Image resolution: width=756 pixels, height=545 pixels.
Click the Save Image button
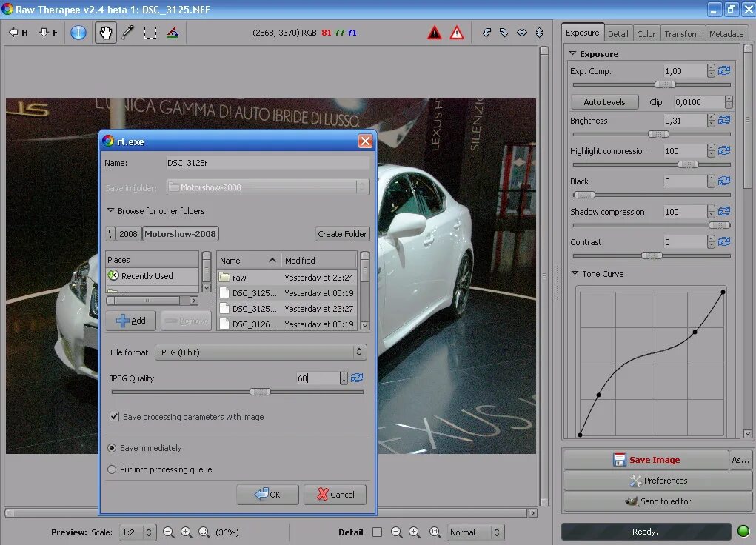click(x=646, y=460)
